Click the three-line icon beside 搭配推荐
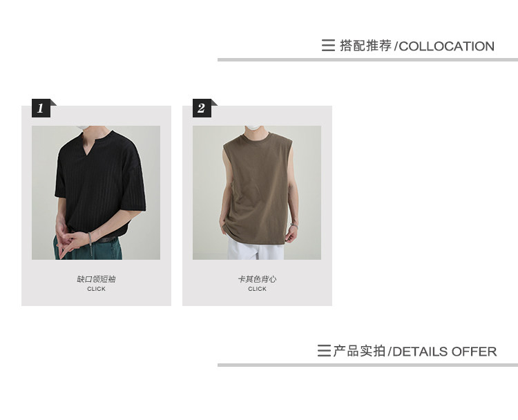The width and height of the screenshot is (518, 420). (328, 46)
